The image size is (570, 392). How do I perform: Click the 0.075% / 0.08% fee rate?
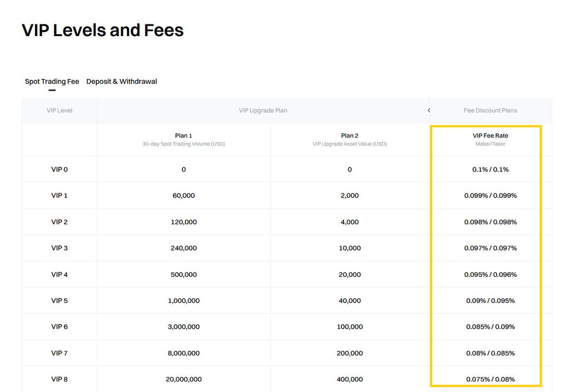490,379
